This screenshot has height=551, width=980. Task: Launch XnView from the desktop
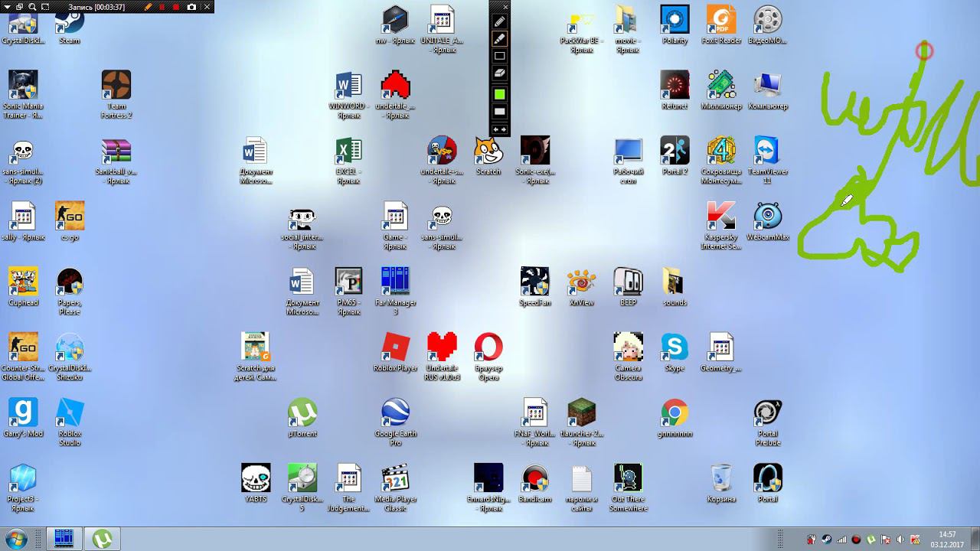582,287
